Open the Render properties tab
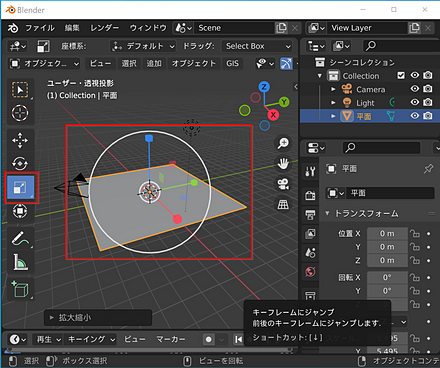 [310, 195]
